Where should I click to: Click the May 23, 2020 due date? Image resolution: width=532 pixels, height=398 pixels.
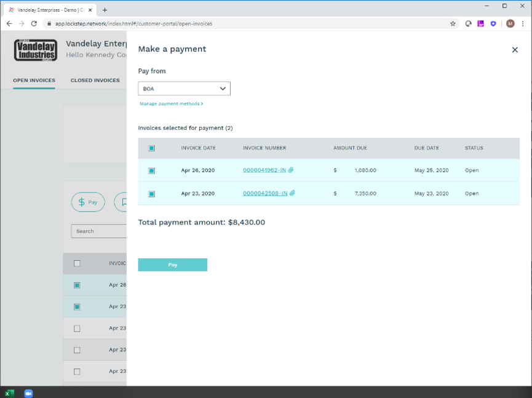coord(431,193)
